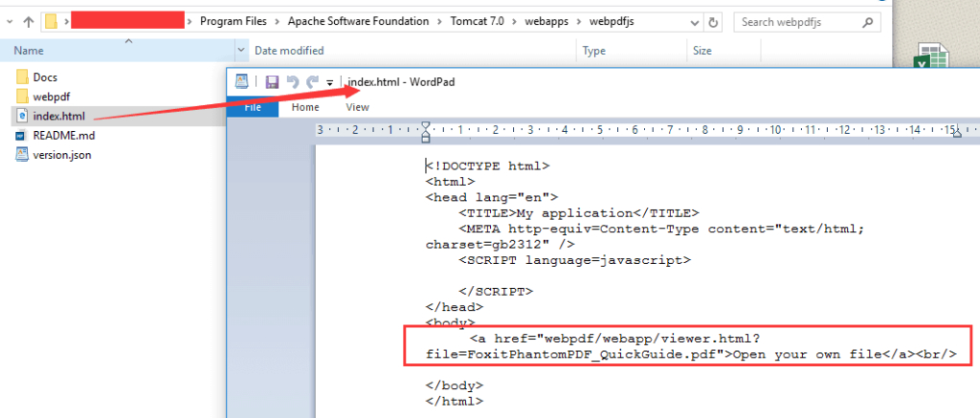This screenshot has width=980, height=418.
Task: Click the WordPad application icon in title bar
Action: (x=241, y=81)
